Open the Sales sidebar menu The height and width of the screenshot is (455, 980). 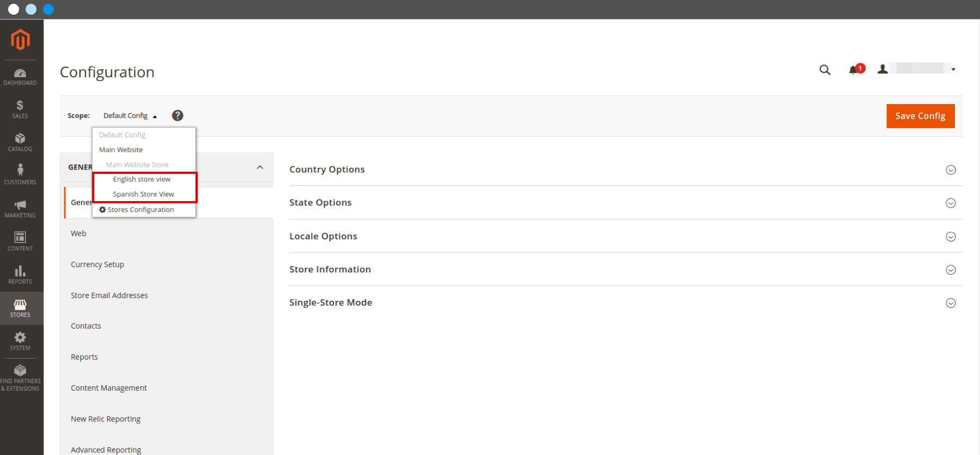[20, 110]
